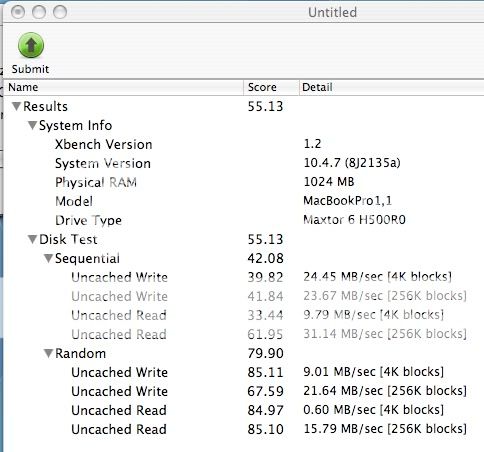
Task: Click the window close button
Action: (18, 12)
